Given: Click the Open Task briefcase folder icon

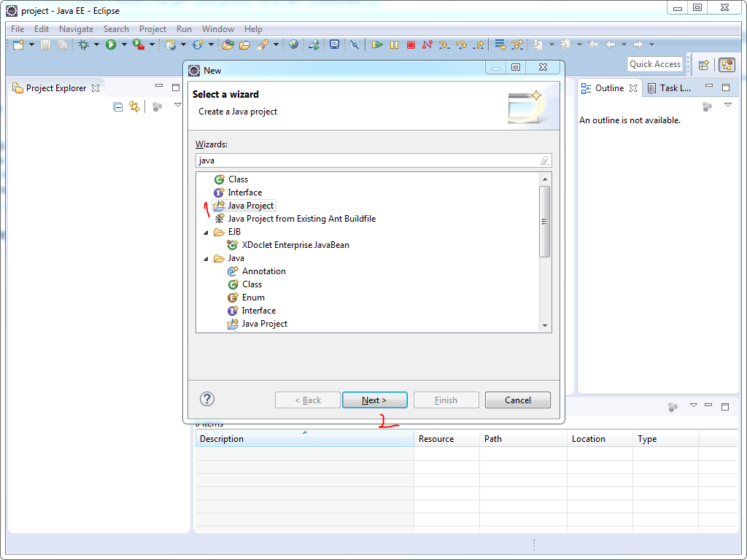Looking at the screenshot, I should [245, 44].
